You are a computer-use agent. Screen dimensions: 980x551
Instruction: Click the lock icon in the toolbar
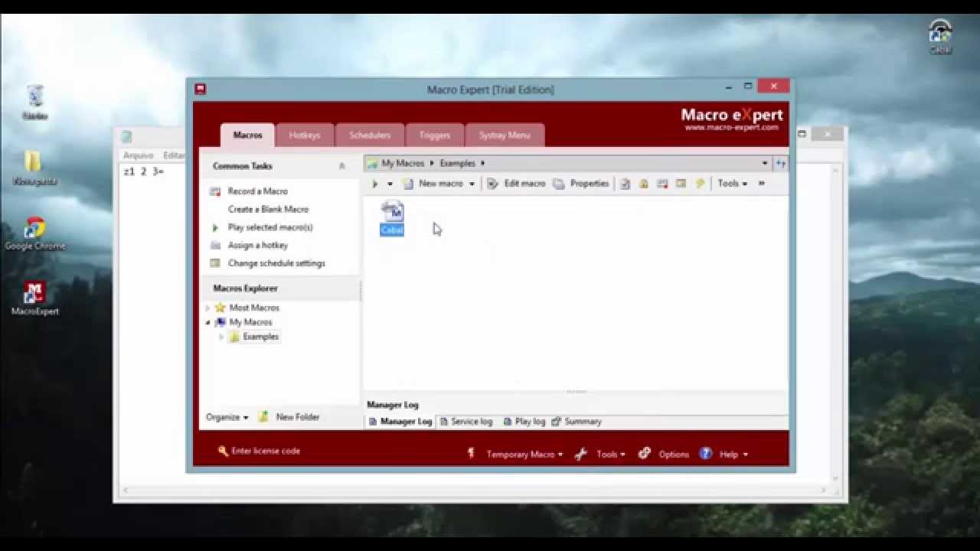[644, 184]
